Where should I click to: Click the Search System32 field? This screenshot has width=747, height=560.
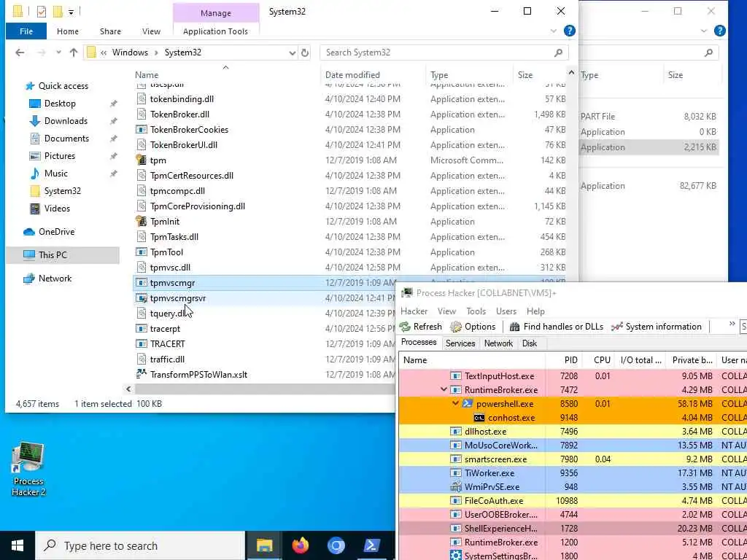tap(444, 52)
